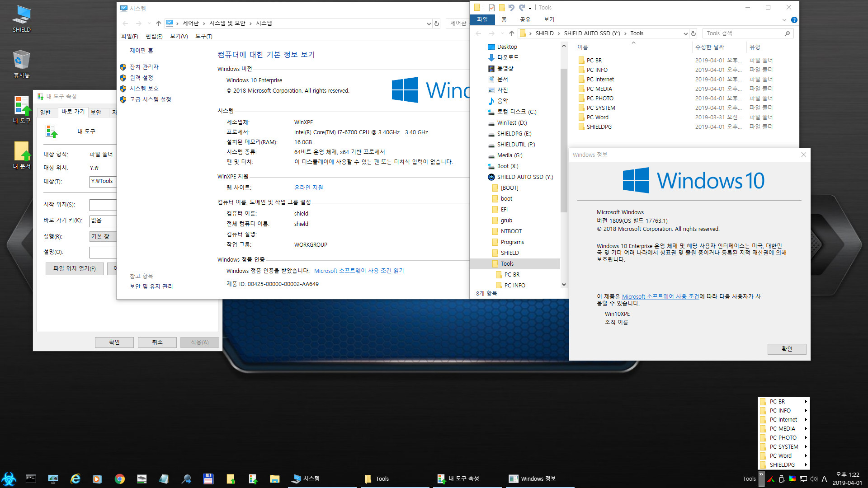
Task: Click the network tray icon
Action: [803, 479]
